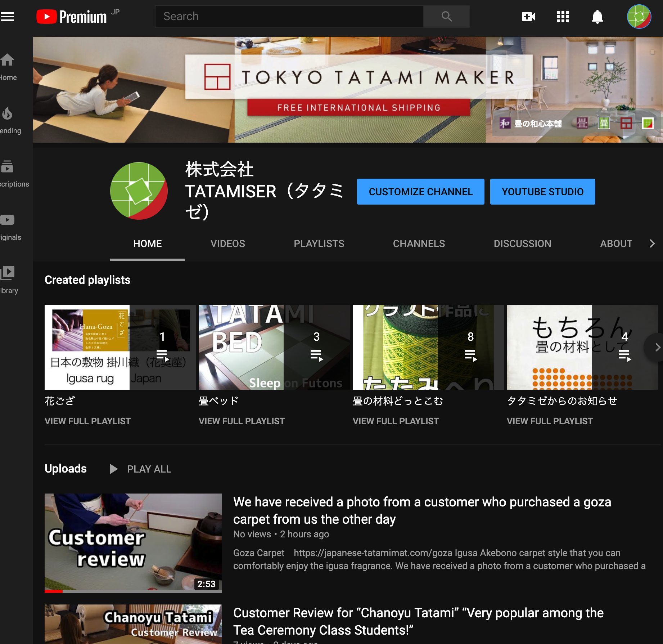663x644 pixels.
Task: Open YOUTUBE STUDIO
Action: [543, 192]
